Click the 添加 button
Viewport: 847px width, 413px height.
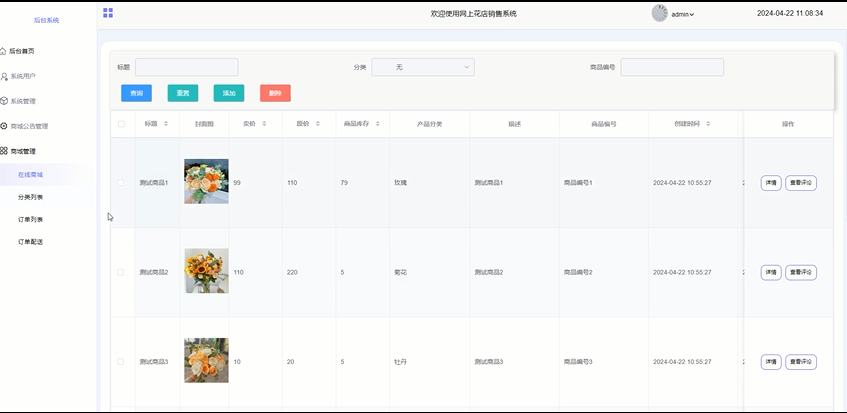pyautogui.click(x=229, y=93)
